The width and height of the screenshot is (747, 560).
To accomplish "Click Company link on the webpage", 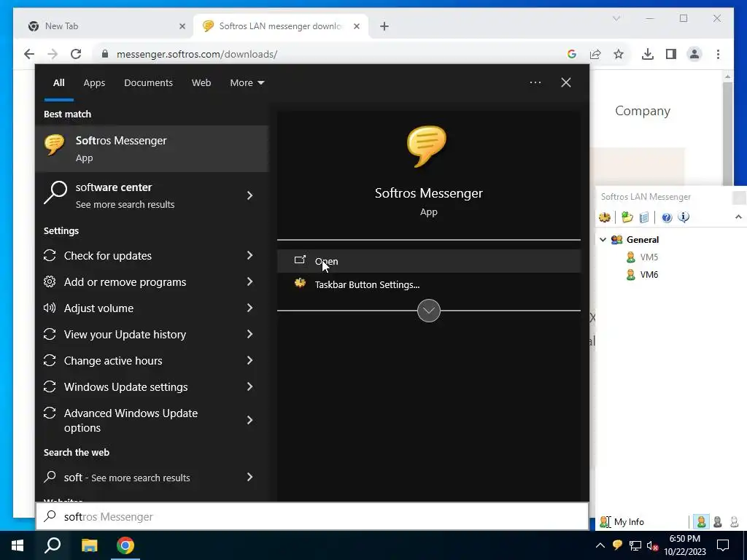I will (x=642, y=111).
